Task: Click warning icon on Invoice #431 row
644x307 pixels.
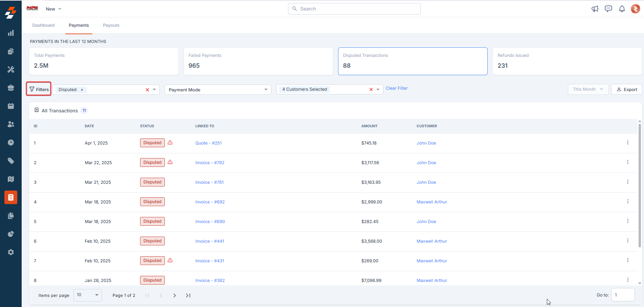Action: click(170, 260)
